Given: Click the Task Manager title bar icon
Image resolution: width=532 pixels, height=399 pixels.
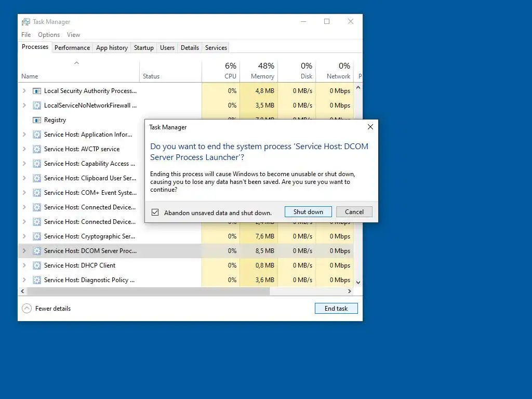Looking at the screenshot, I should tap(26, 22).
